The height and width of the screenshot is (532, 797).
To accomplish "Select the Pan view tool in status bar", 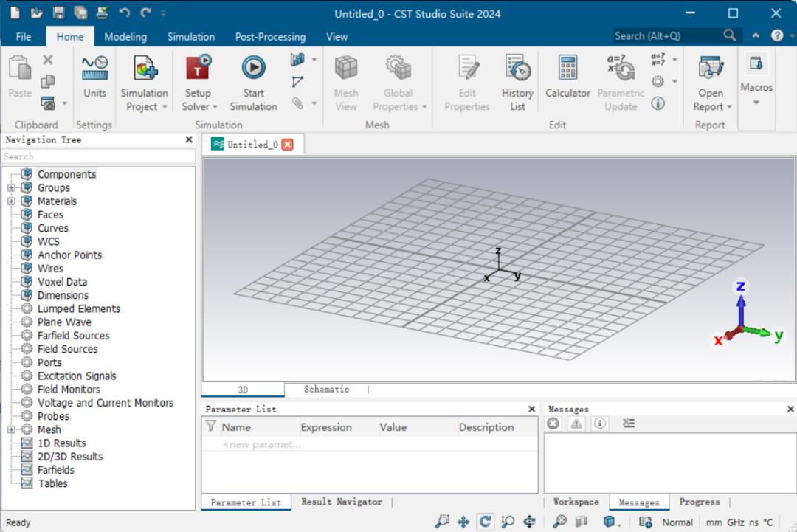I will 463,522.
